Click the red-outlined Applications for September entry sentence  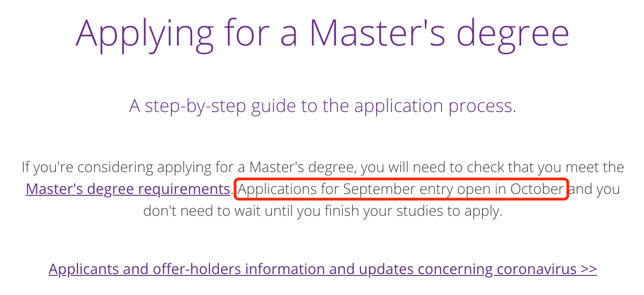[402, 189]
